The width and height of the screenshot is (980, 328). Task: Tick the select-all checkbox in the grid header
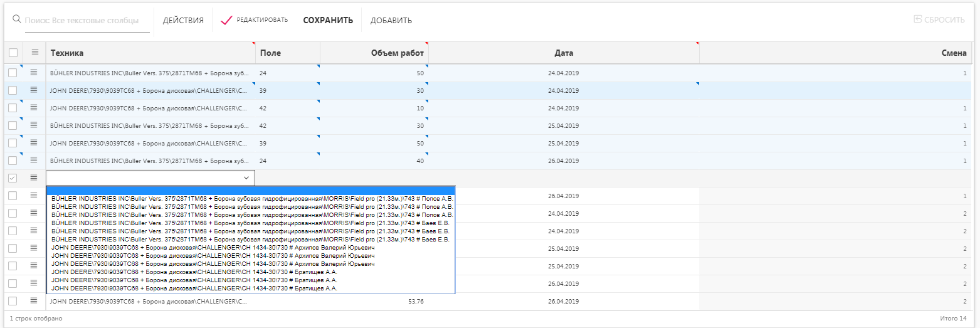pyautogui.click(x=13, y=53)
